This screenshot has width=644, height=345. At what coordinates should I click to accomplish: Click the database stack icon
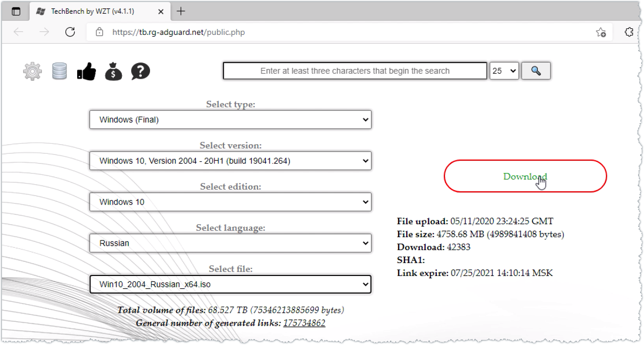tap(59, 71)
